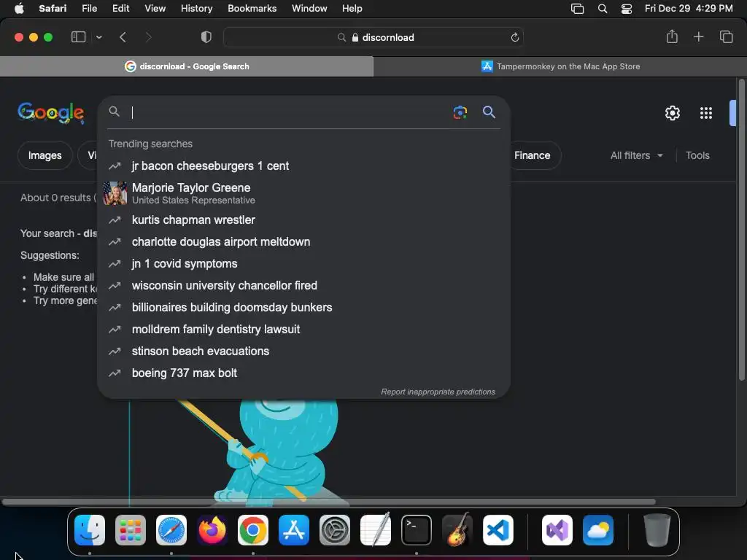Open the Safari menu

tap(53, 9)
